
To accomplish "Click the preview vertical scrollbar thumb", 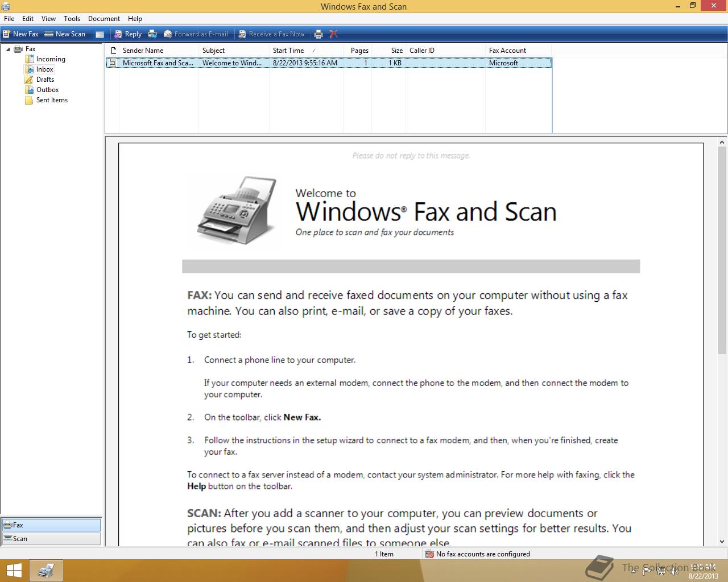I will [x=722, y=251].
